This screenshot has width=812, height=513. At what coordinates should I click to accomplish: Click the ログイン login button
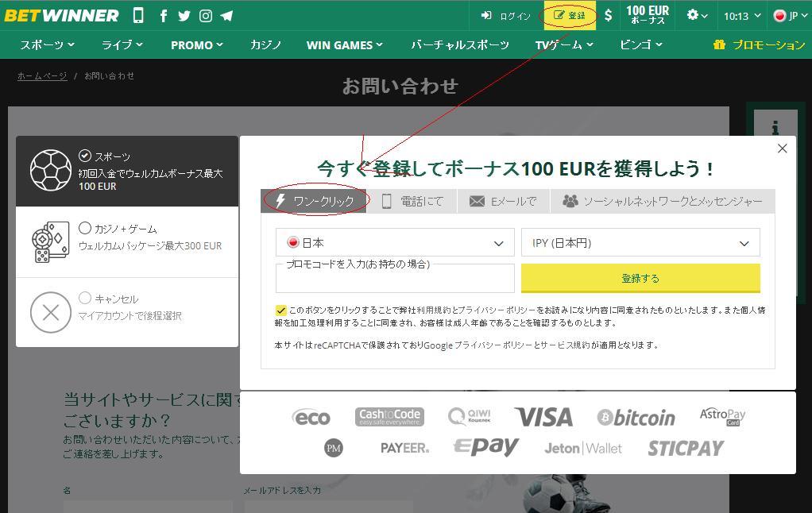[x=505, y=16]
